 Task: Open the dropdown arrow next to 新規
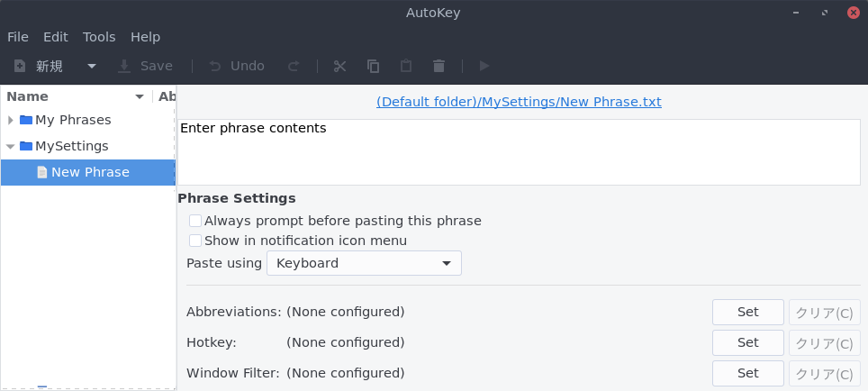pos(92,67)
